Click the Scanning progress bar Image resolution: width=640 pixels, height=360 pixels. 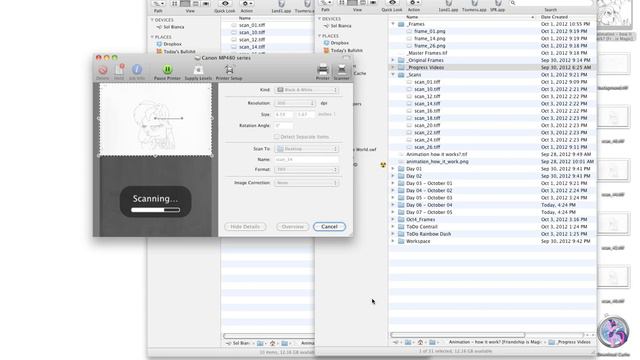pos(156,210)
